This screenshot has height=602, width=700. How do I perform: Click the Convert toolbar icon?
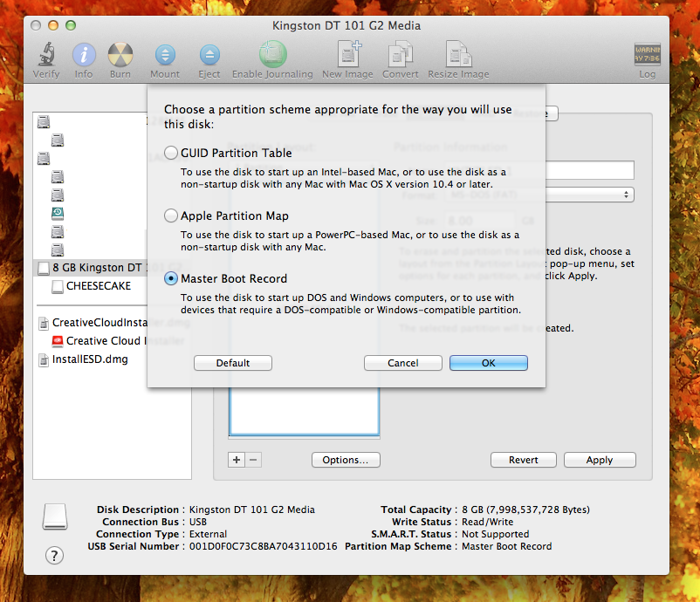(401, 54)
